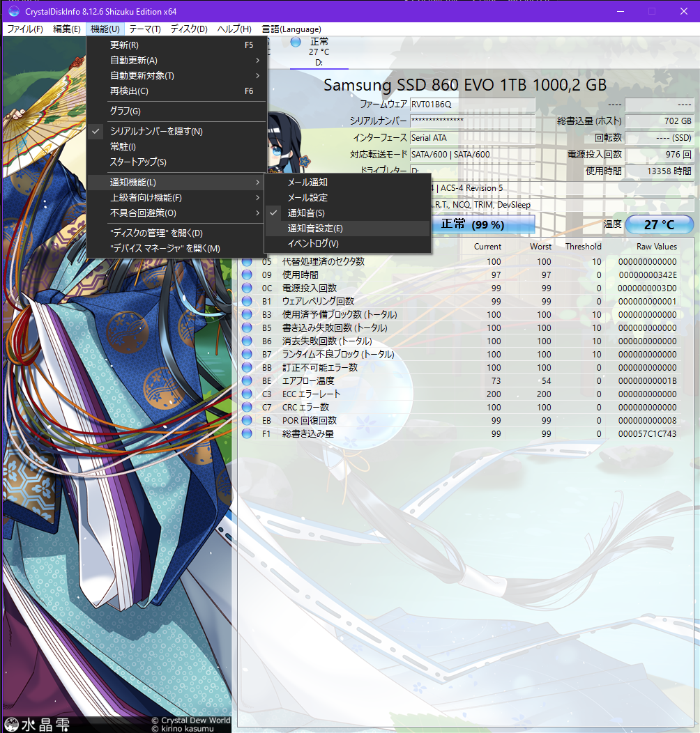Toggle 通知音(S) checked option
700x733 pixels.
347,213
